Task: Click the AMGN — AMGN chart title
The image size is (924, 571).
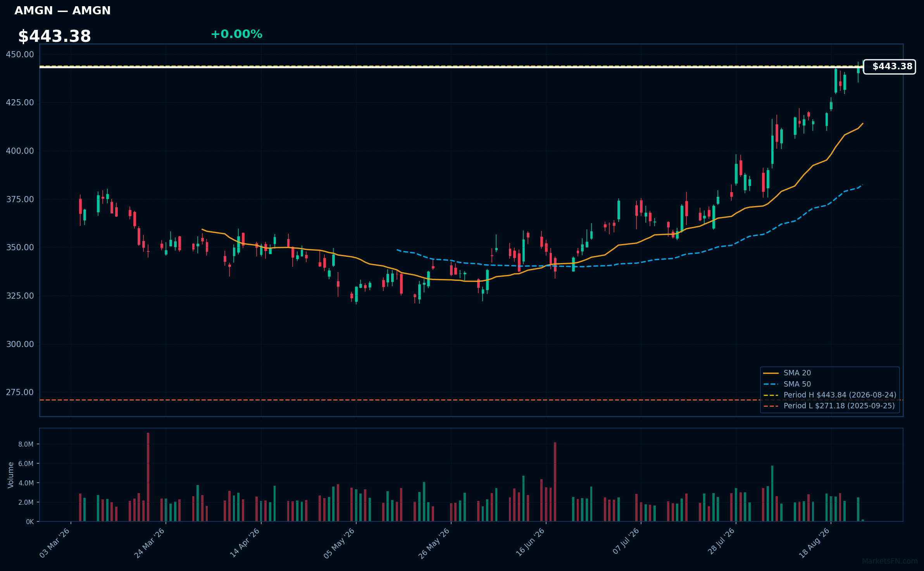Action: pyautogui.click(x=62, y=10)
